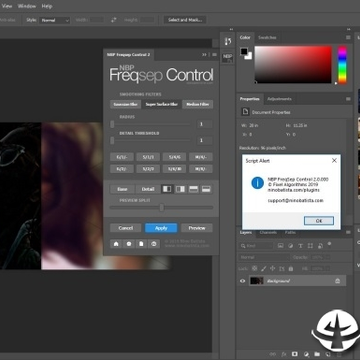Switch to the Adjustments tab
The width and height of the screenshot is (360, 360).
[279, 99]
